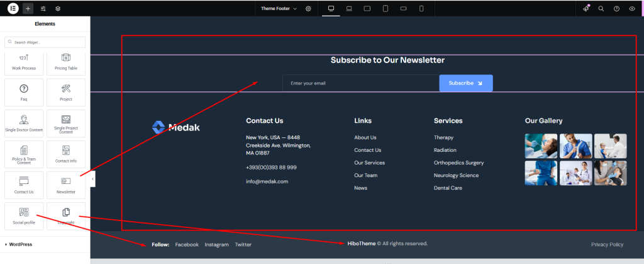The height and width of the screenshot is (264, 644).
Task: Open the Help question mark icon
Action: pos(616,8)
